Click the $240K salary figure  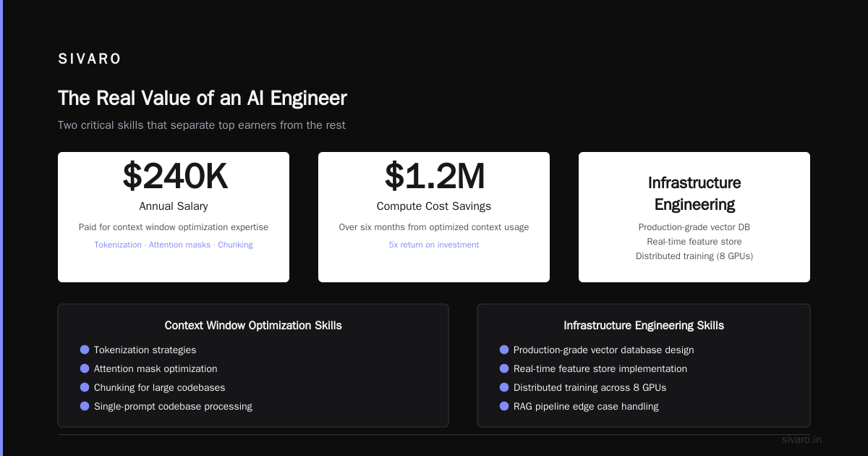[175, 176]
